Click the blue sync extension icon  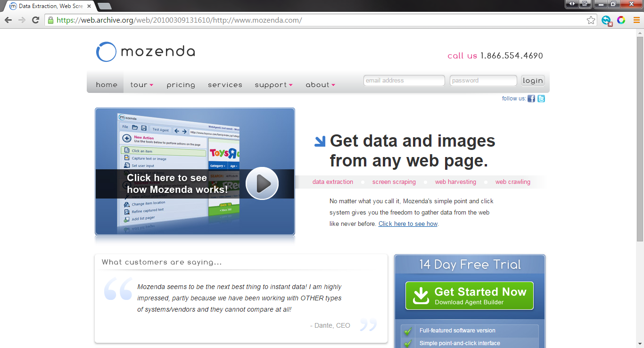click(606, 20)
